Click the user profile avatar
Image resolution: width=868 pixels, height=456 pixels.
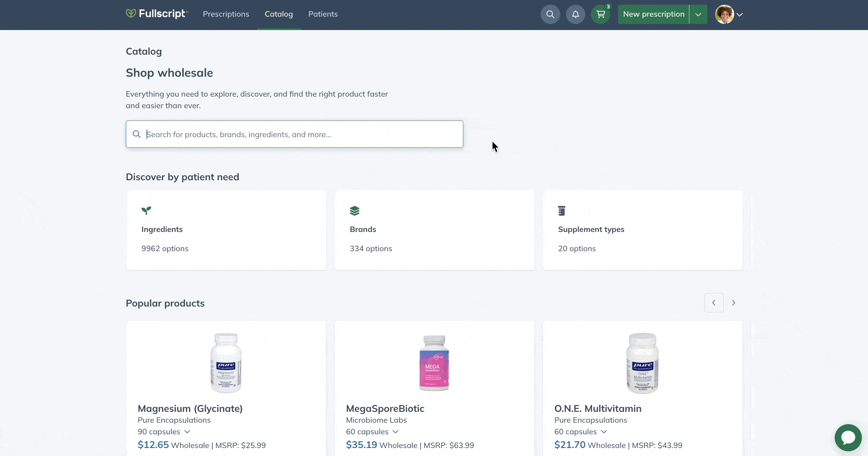tap(724, 14)
